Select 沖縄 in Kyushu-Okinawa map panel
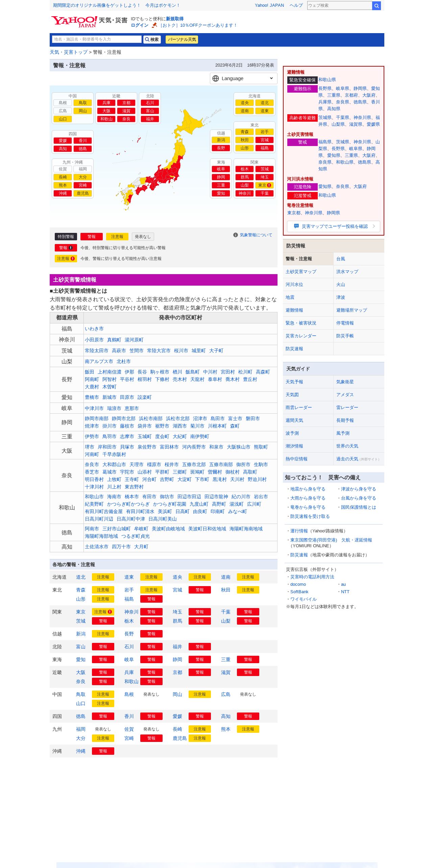Viewport: 434px width, 868px height. click(63, 193)
